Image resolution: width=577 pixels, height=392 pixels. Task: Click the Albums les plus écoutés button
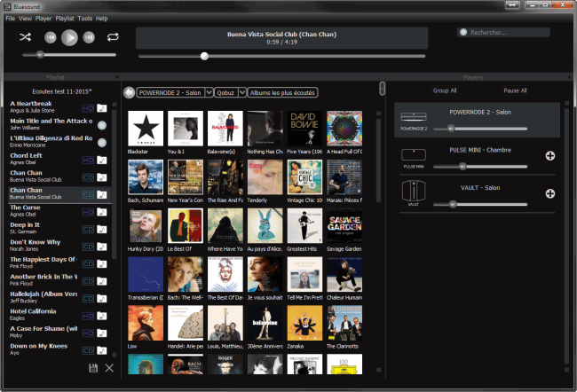[282, 92]
